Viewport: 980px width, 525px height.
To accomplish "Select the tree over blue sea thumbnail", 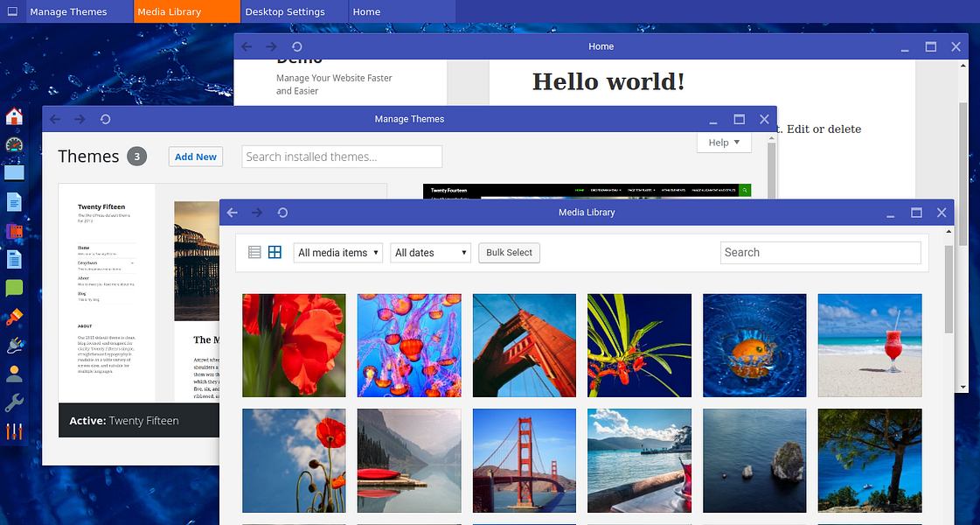I will (870, 460).
